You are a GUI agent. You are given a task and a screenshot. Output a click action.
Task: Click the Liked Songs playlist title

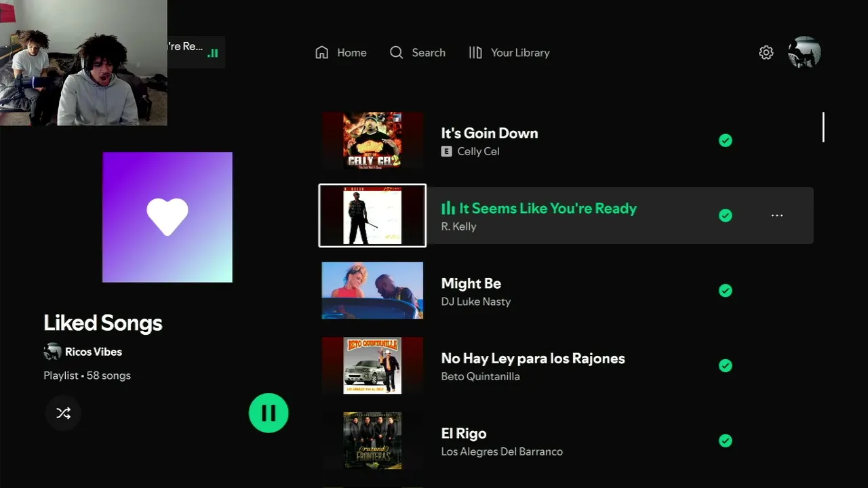(103, 323)
